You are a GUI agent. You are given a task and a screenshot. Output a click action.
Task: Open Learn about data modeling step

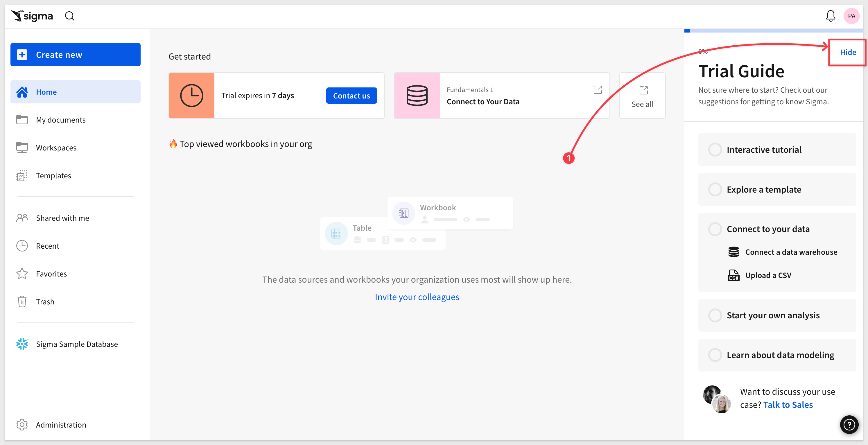(x=777, y=355)
